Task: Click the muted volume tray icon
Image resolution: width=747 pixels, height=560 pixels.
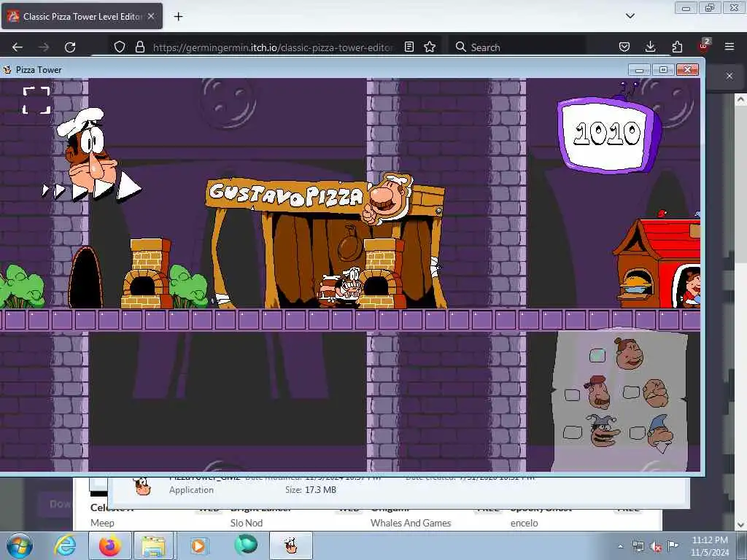Action: point(656,547)
